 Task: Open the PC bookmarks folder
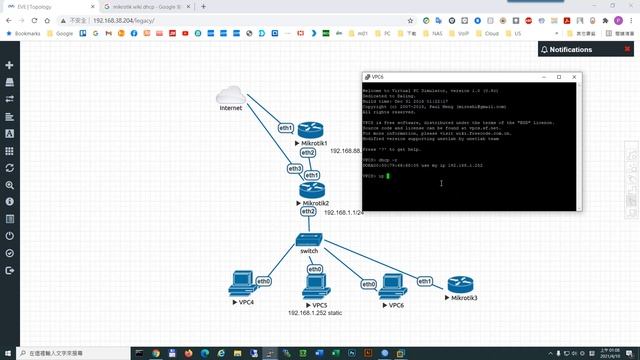[383, 33]
